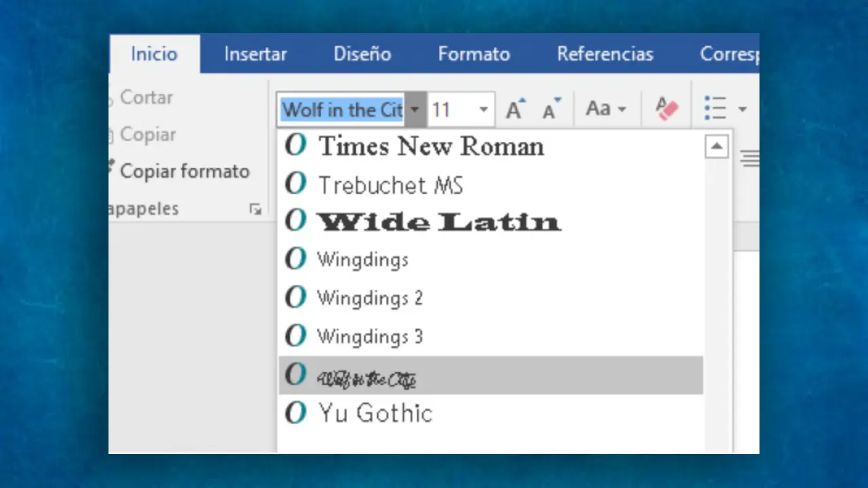Click the font list scroll up arrow
This screenshot has width=868, height=488.
(717, 146)
